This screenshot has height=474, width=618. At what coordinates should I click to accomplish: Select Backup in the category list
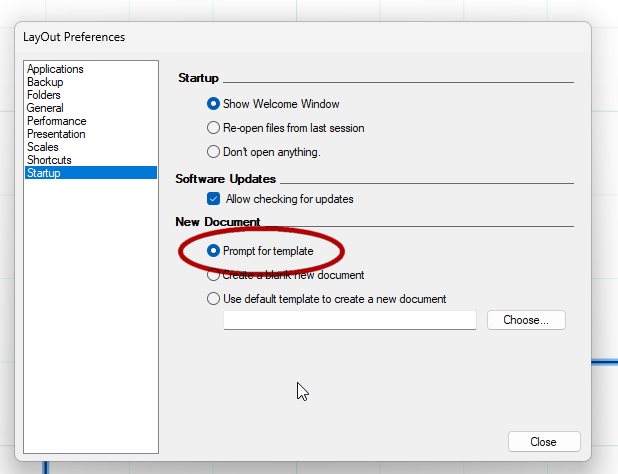[45, 82]
